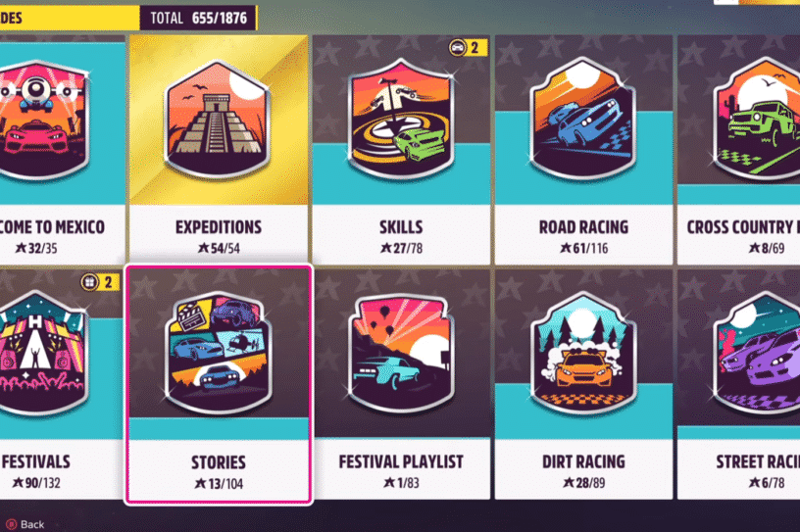Screen dimensions: 800x532
Task: Choose the Dirt Racing orange car badge
Action: (583, 353)
